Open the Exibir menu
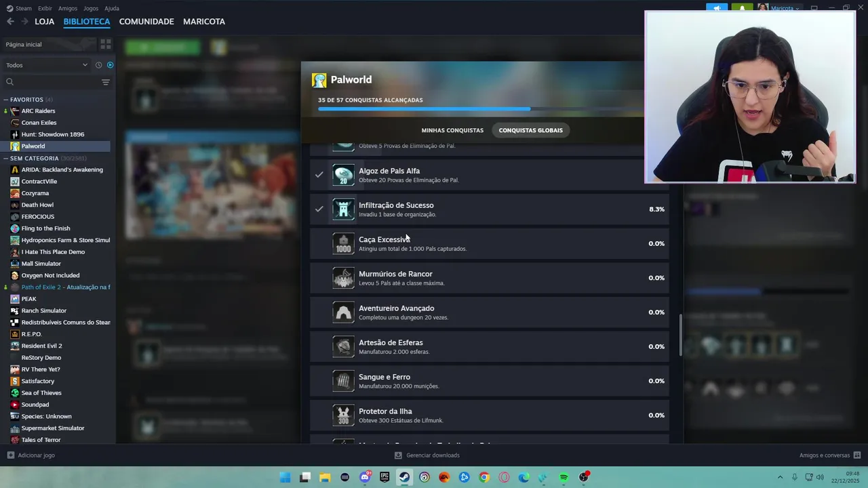 pyautogui.click(x=45, y=8)
